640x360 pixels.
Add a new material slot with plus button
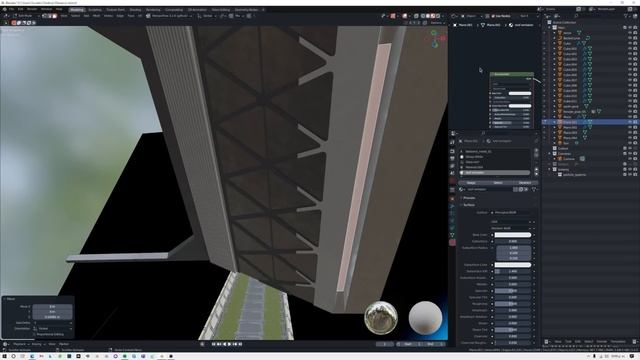point(536,151)
